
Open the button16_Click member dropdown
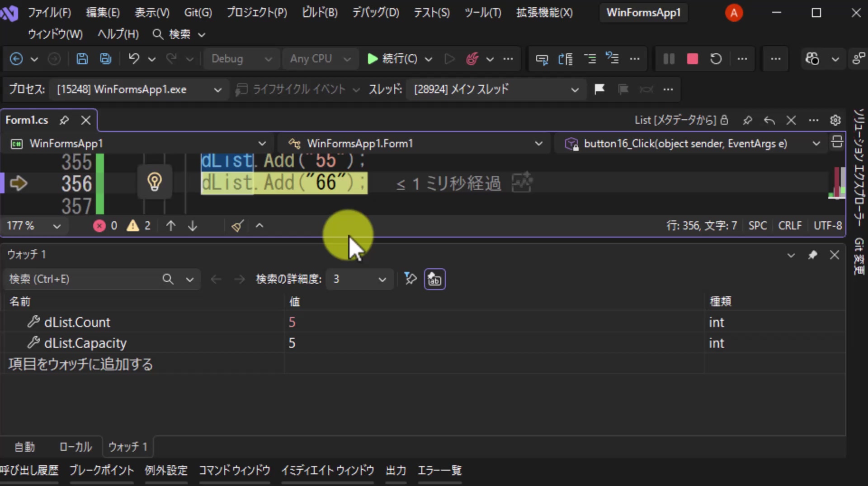[691, 144]
